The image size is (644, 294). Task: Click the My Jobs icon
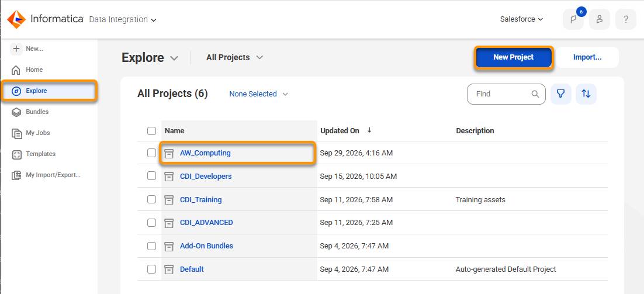click(x=16, y=133)
